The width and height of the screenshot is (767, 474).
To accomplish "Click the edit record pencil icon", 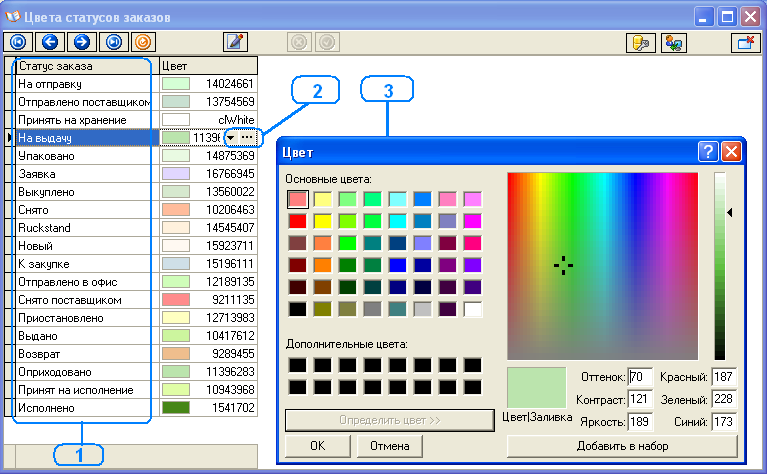I will click(235, 42).
